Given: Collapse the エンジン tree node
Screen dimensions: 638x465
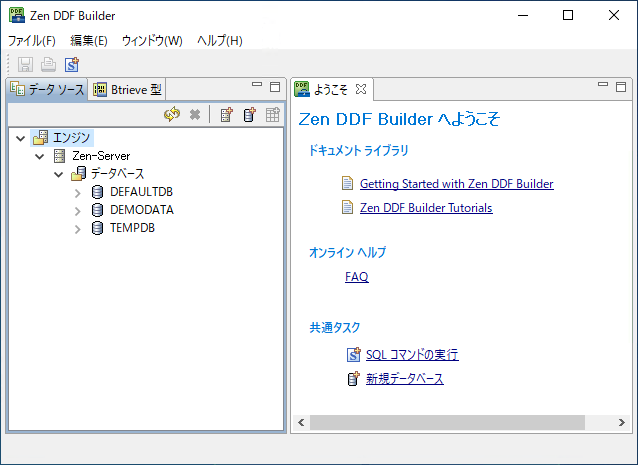Looking at the screenshot, I should click(22, 138).
